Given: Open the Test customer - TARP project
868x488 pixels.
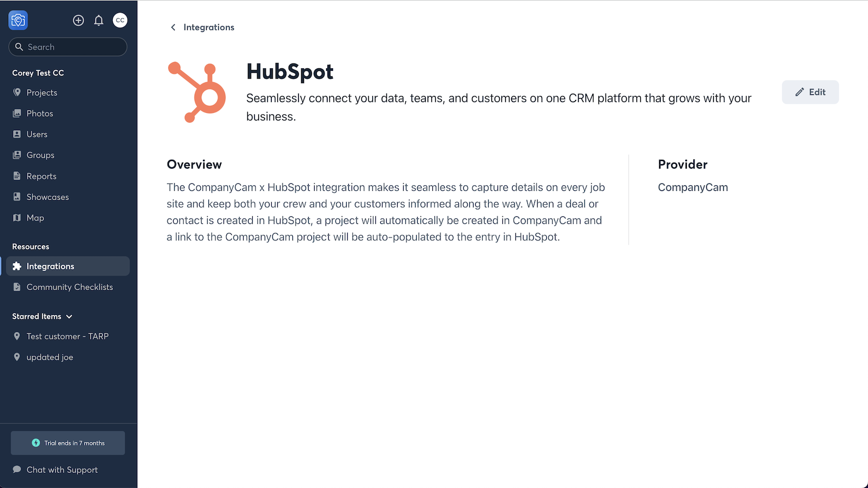Looking at the screenshot, I should 67,336.
